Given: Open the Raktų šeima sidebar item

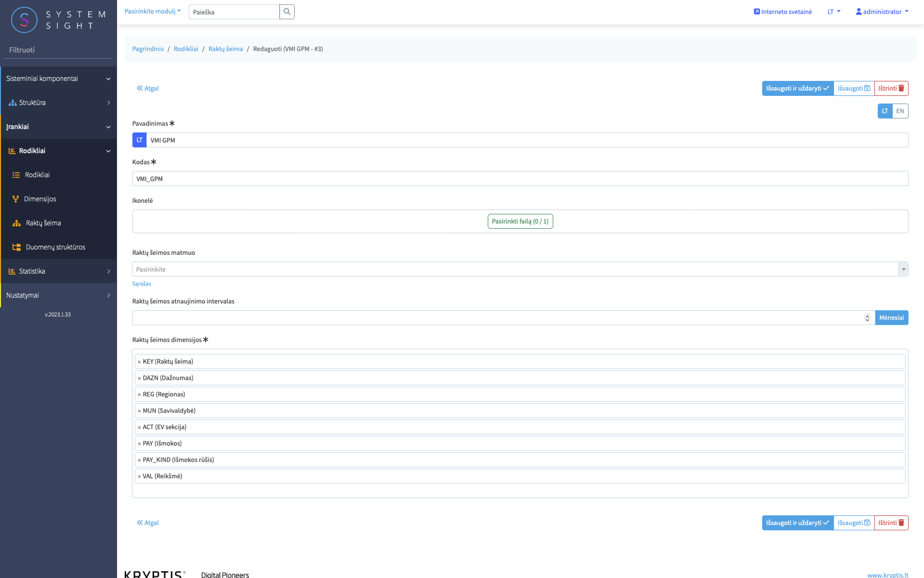Looking at the screenshot, I should [58, 223].
